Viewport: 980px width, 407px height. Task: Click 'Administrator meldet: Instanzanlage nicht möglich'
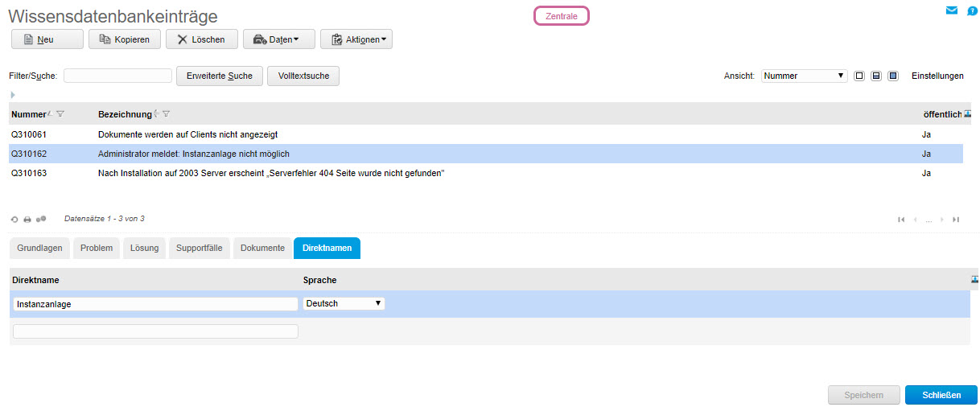click(193, 154)
